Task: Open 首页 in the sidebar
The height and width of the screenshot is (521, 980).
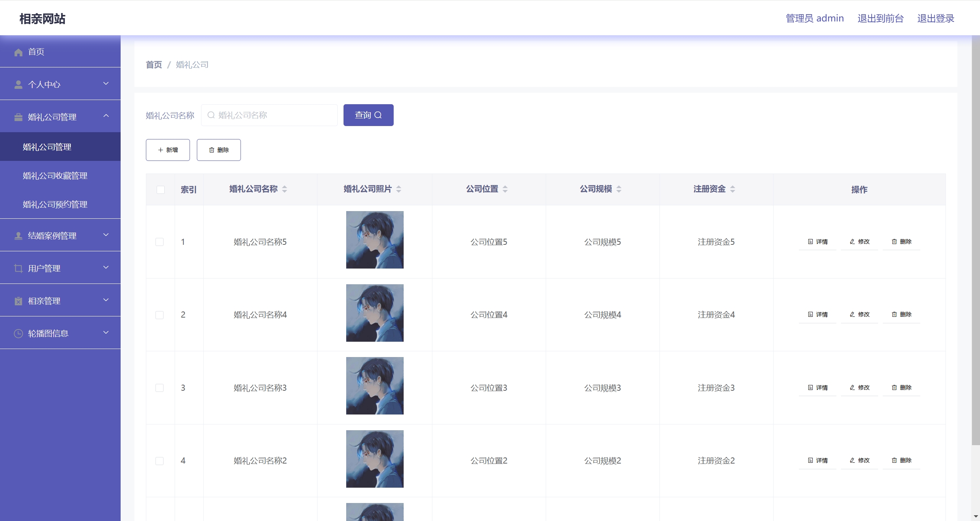Action: point(60,51)
